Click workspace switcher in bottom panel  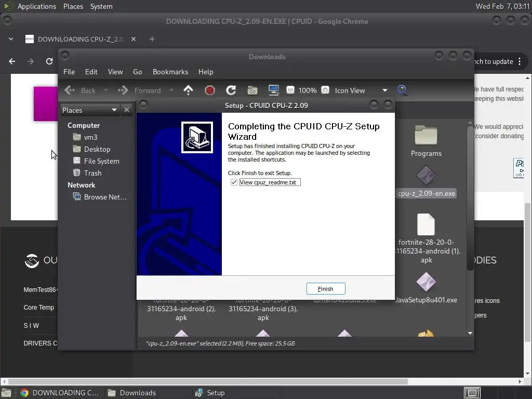click(472, 393)
